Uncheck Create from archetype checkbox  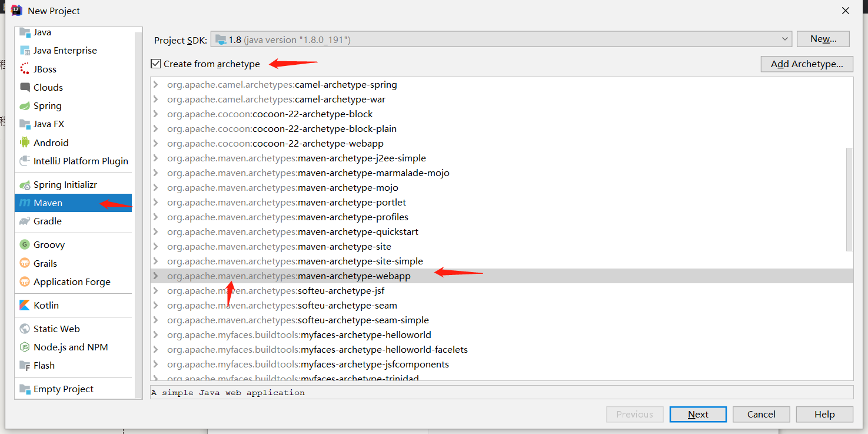point(155,64)
